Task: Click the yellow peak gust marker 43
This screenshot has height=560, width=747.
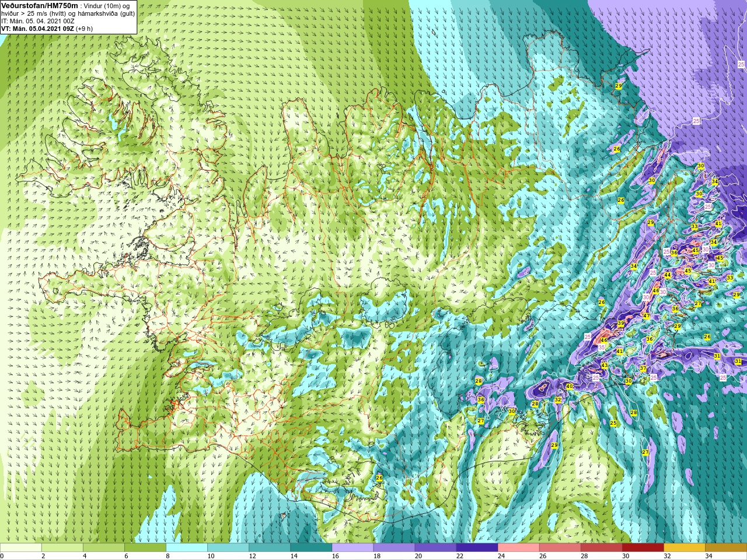Action: [605, 366]
